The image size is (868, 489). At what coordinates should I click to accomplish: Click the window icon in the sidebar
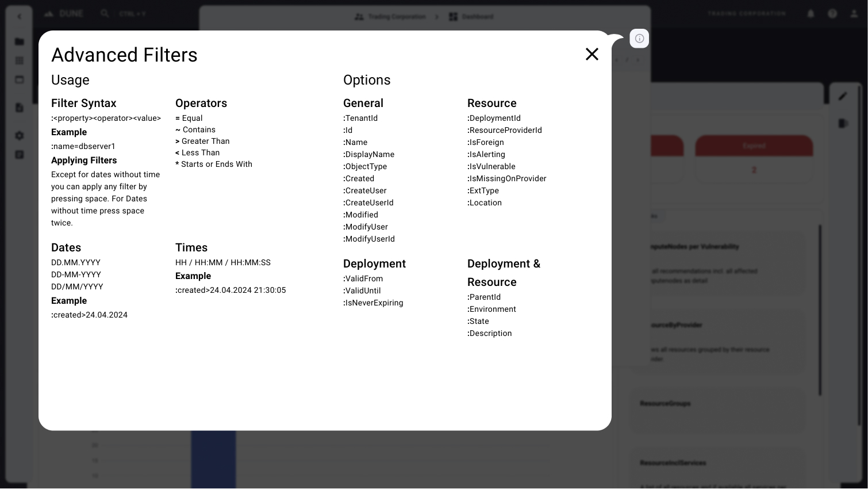(x=20, y=79)
